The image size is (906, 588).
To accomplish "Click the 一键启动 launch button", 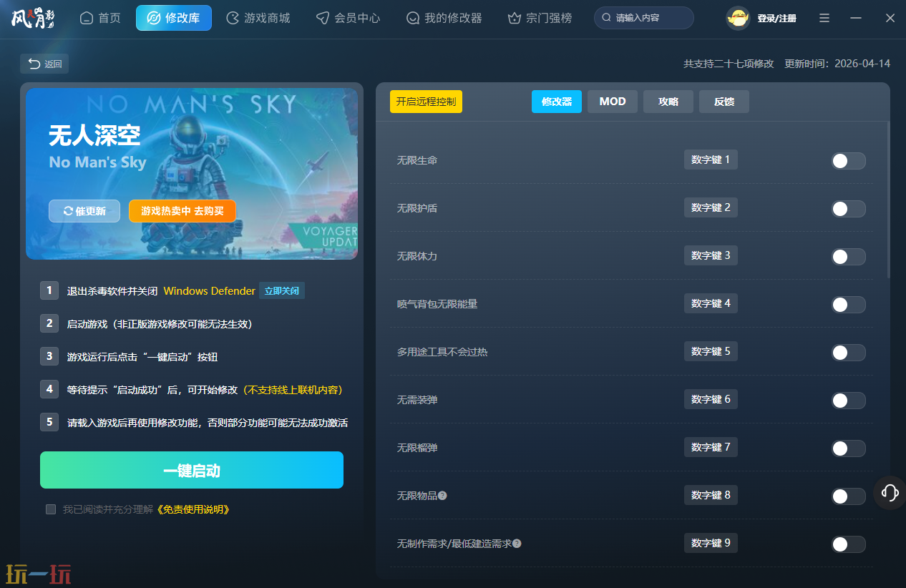I will click(x=192, y=470).
